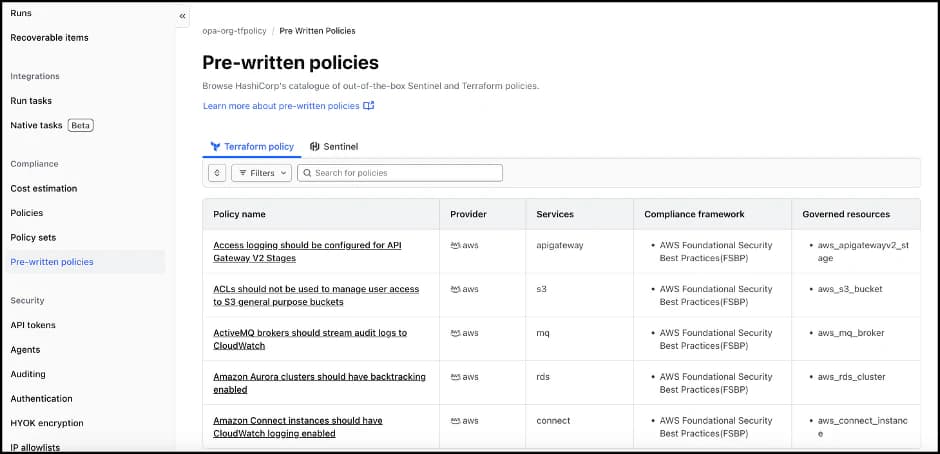This screenshot has width=940, height=454.
Task: Click AWS logo icon in connect row
Action: pos(455,421)
